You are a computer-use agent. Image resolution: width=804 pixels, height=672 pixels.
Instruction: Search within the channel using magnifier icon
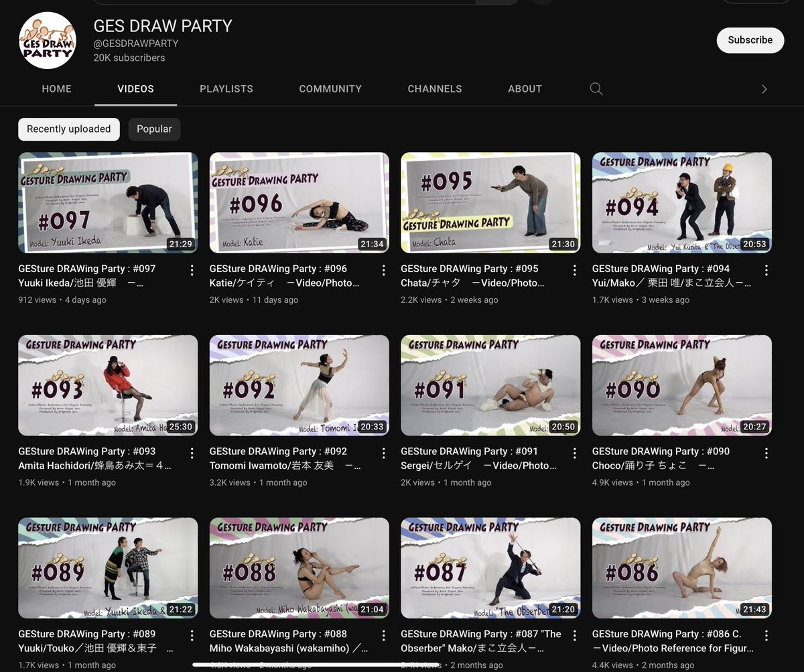(596, 89)
